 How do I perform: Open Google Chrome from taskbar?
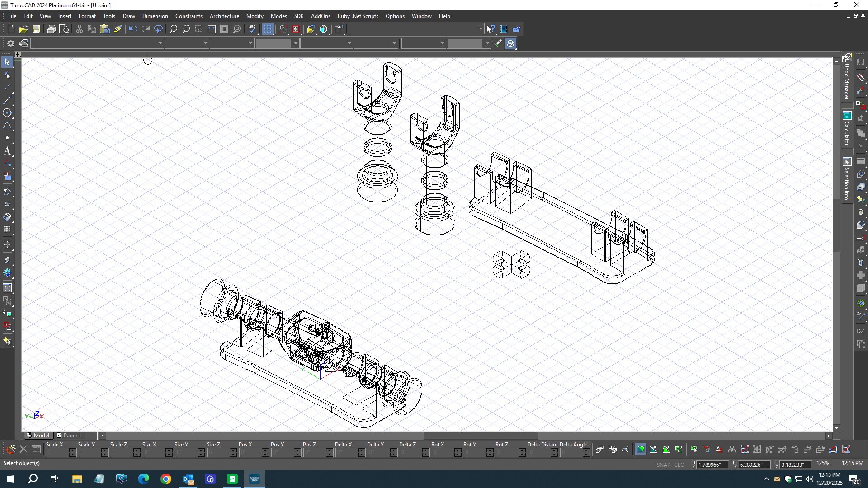click(x=166, y=479)
